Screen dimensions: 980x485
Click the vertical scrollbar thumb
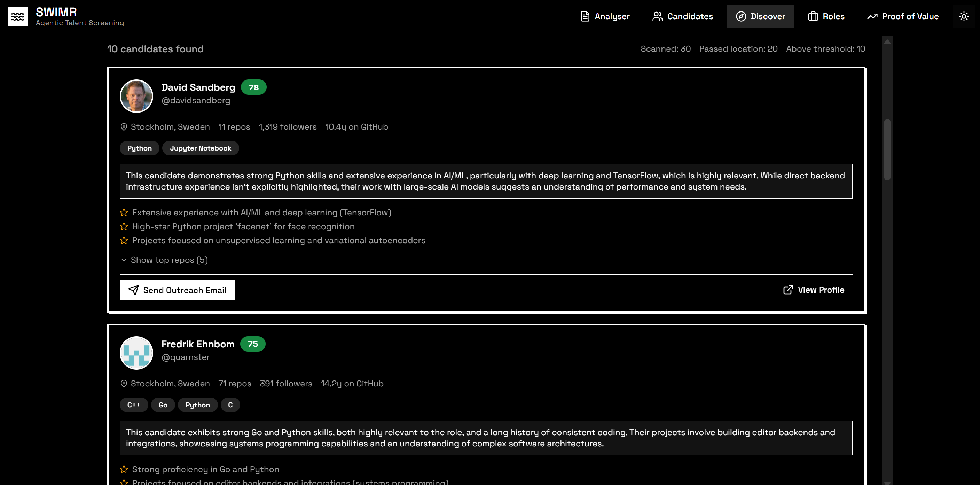pyautogui.click(x=887, y=149)
